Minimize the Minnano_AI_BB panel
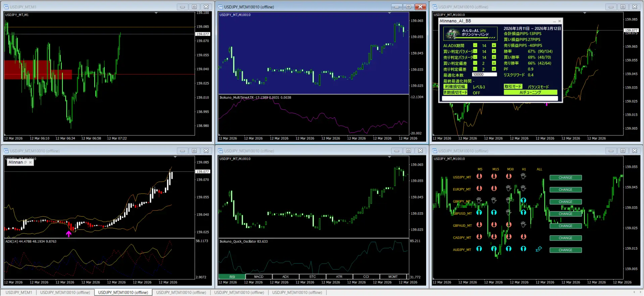644x296 pixels. pyautogui.click(x=554, y=21)
